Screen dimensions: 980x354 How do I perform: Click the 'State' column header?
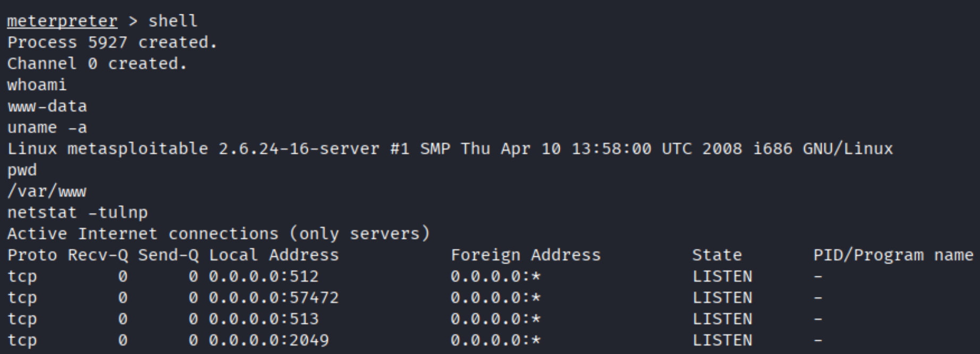coord(716,255)
